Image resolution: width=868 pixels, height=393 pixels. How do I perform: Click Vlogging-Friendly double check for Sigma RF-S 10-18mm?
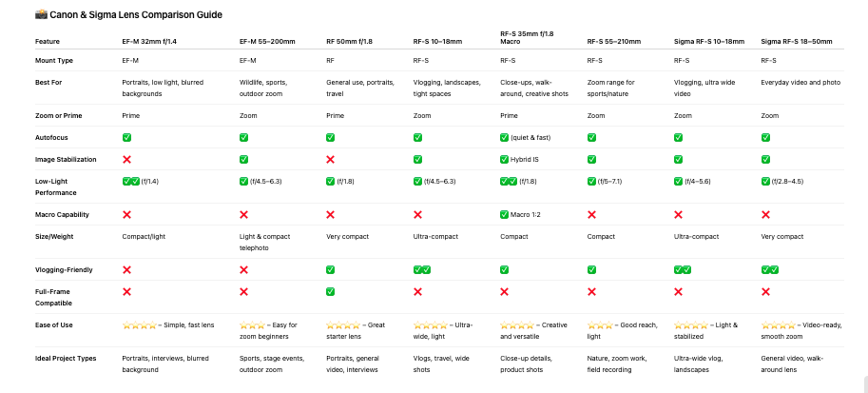[683, 270]
